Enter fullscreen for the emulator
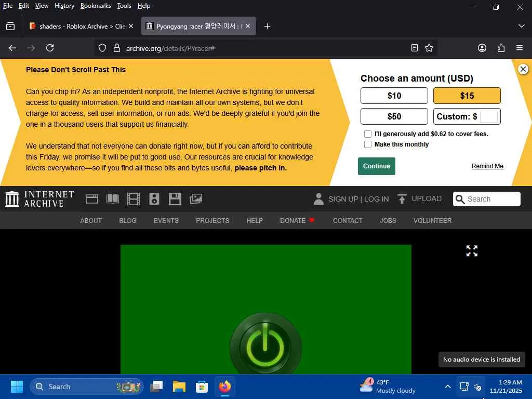The width and height of the screenshot is (532, 399). pos(472,251)
